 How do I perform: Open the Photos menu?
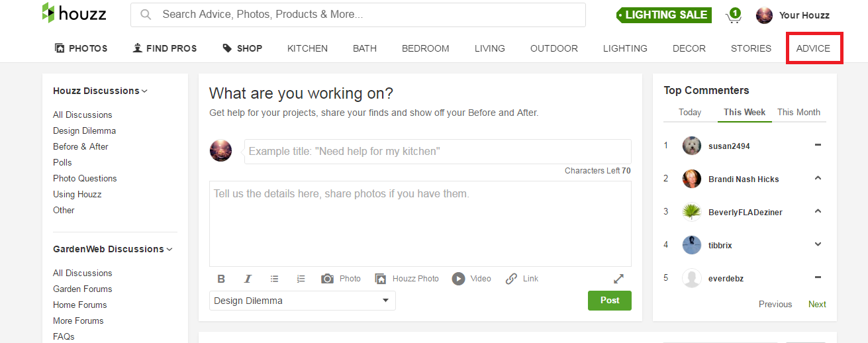coord(81,48)
